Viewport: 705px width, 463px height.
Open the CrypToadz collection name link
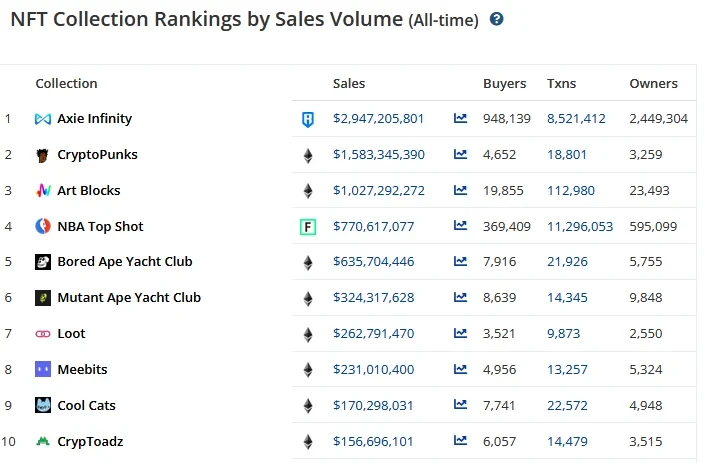pos(90,441)
